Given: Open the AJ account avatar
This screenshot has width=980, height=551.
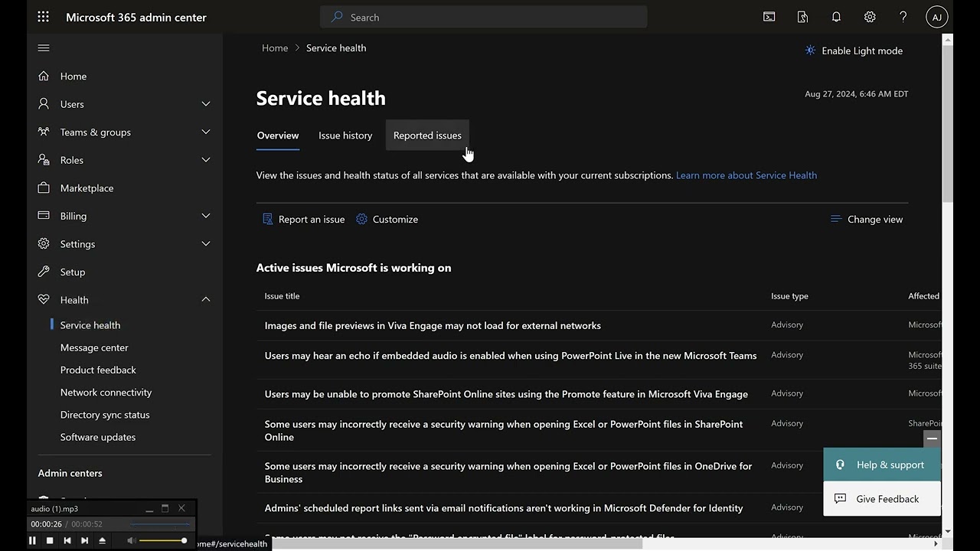Looking at the screenshot, I should coord(937,17).
